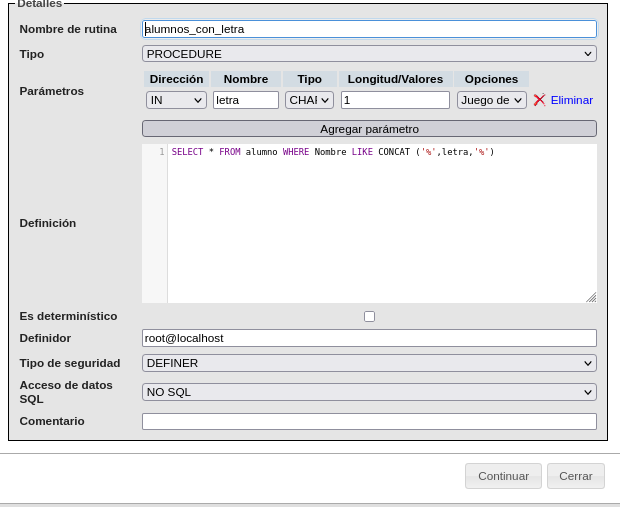Toggle the Es determinístico checkbox
This screenshot has width=620, height=507.
[369, 316]
